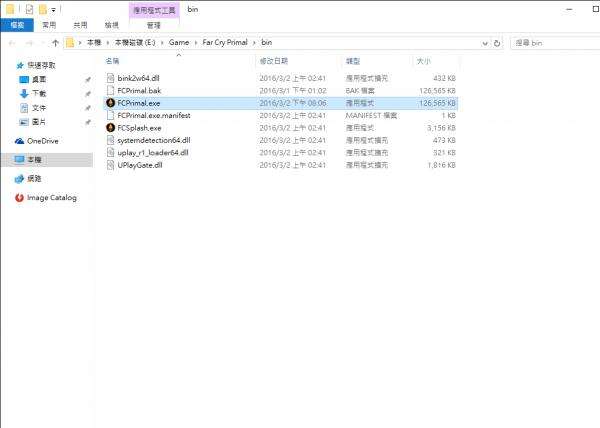Expand chevron after Game in address bar
The width and height of the screenshot is (600, 428).
pyautogui.click(x=196, y=43)
